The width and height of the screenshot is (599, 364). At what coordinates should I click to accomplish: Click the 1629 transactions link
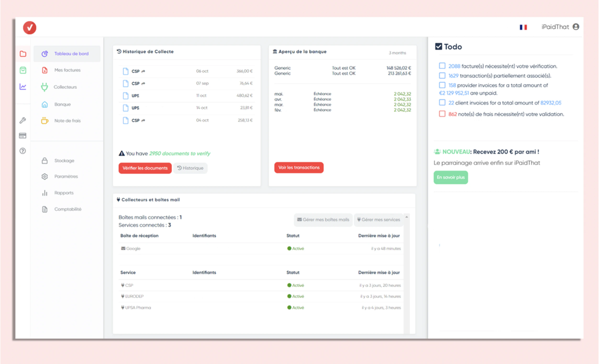click(453, 76)
